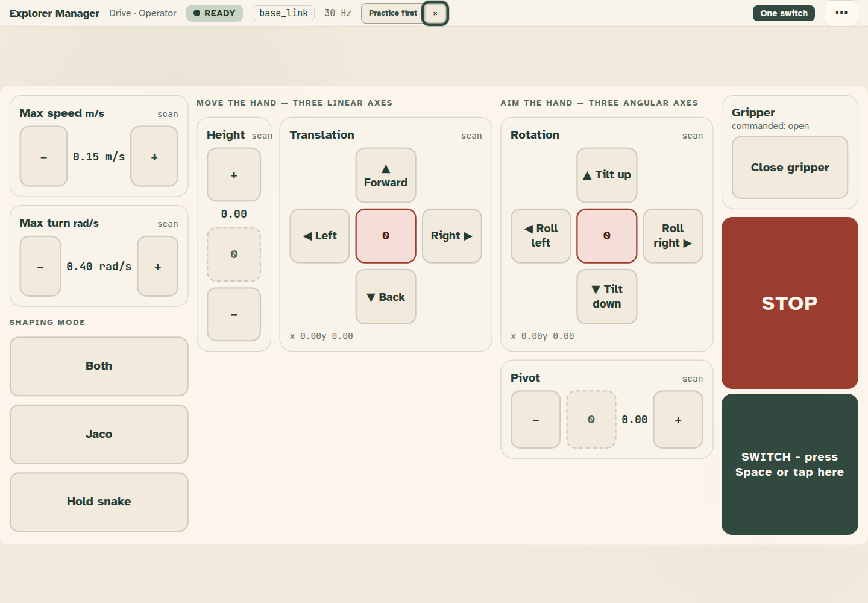The width and height of the screenshot is (868, 603).
Task: Move the hand Forward
Action: [386, 175]
